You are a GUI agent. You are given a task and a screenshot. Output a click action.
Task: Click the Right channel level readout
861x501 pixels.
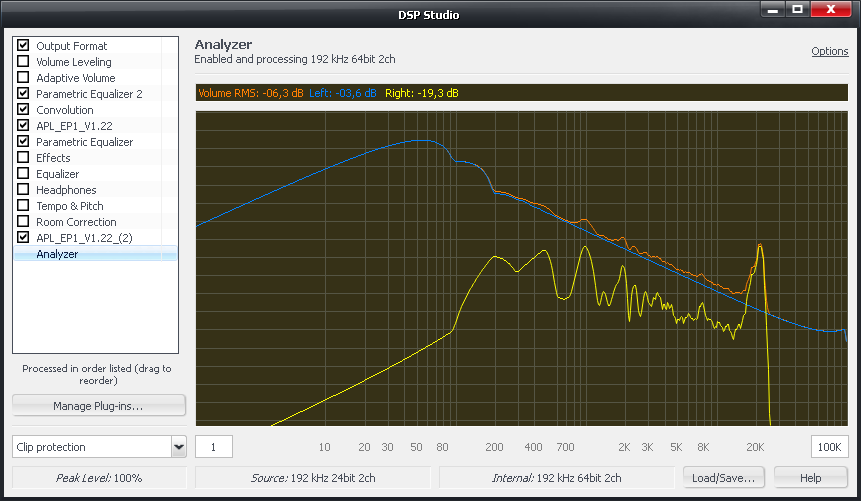pos(422,93)
